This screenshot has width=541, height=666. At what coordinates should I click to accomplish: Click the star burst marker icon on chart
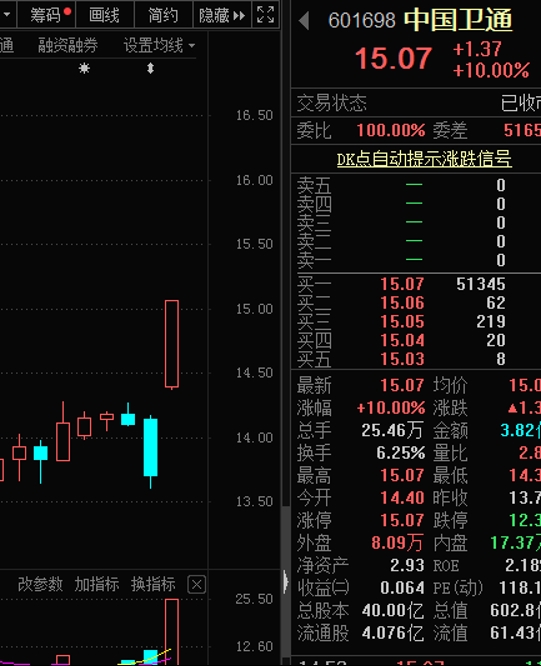point(84,68)
